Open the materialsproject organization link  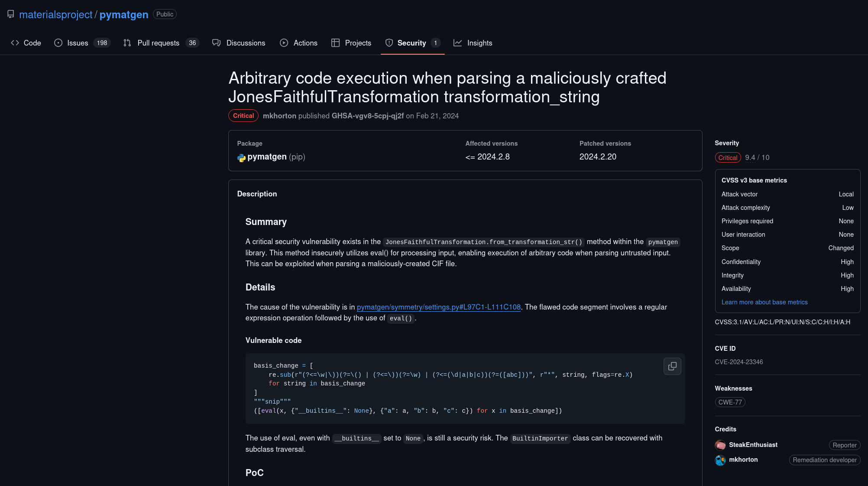coord(56,14)
